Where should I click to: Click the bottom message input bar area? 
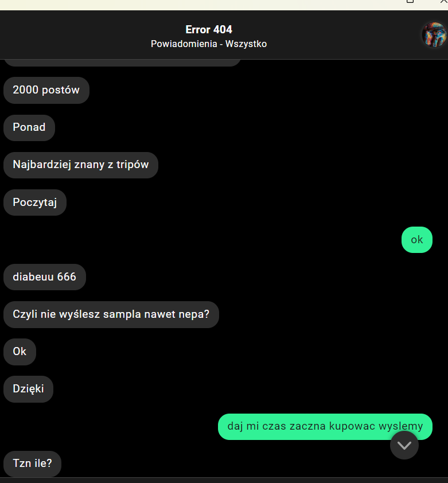(x=224, y=481)
